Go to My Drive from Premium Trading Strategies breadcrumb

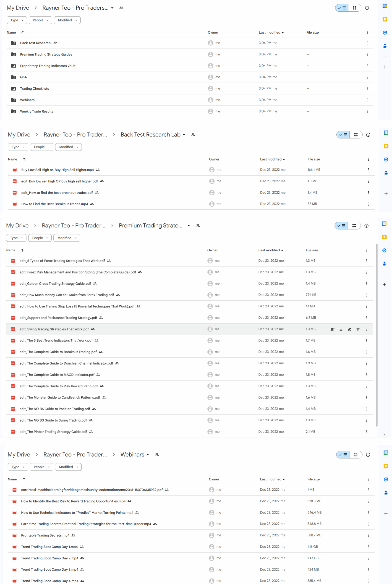click(18, 226)
